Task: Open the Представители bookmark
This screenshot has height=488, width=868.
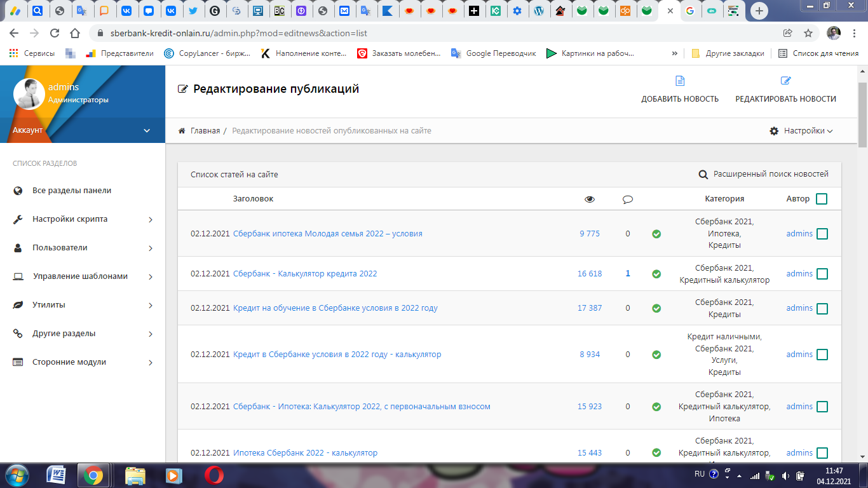Action: click(119, 53)
